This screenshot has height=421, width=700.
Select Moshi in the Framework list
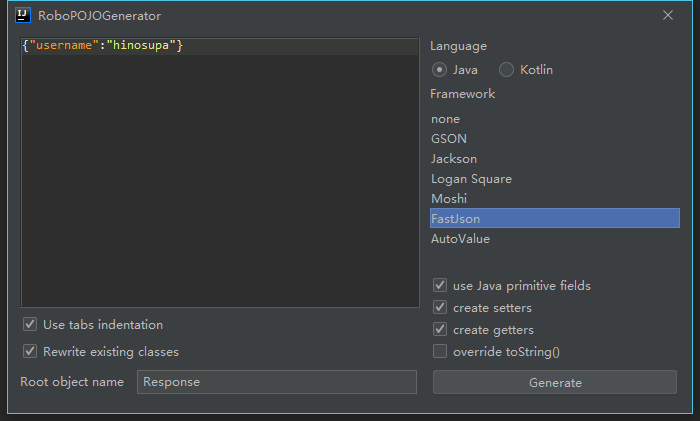449,199
